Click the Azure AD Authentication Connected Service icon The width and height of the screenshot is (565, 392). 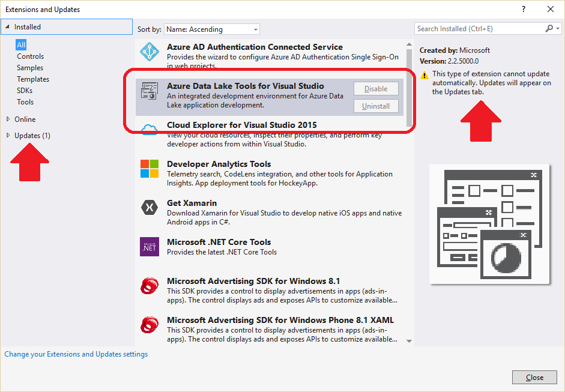pyautogui.click(x=150, y=52)
